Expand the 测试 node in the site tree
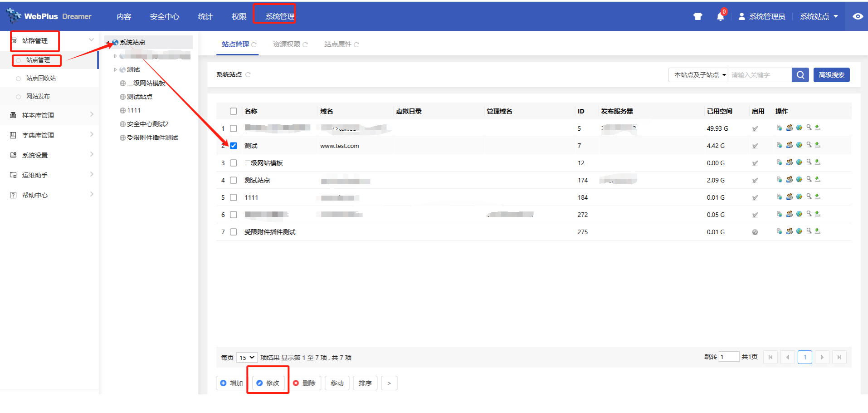 pos(115,69)
